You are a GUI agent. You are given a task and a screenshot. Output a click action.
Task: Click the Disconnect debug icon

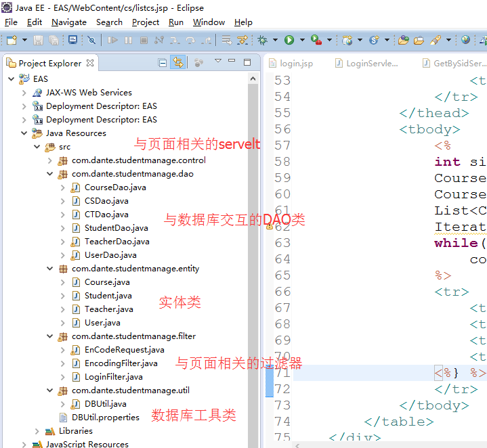[x=159, y=40]
